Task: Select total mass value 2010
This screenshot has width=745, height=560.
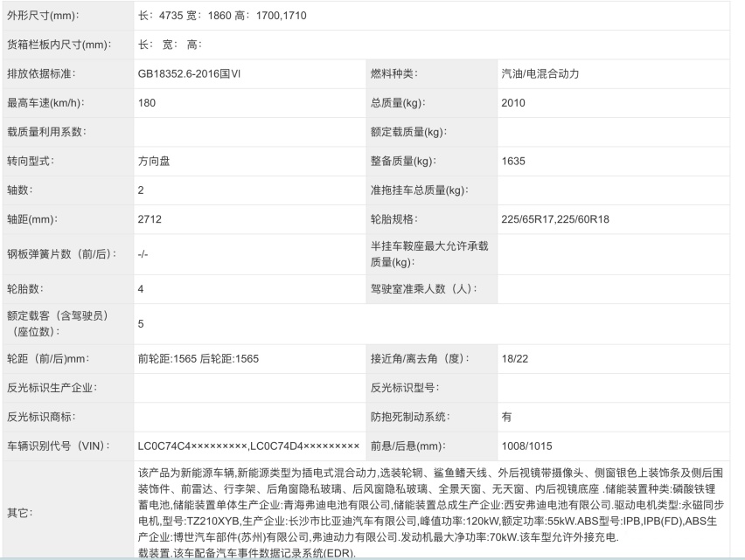Action: click(x=513, y=103)
